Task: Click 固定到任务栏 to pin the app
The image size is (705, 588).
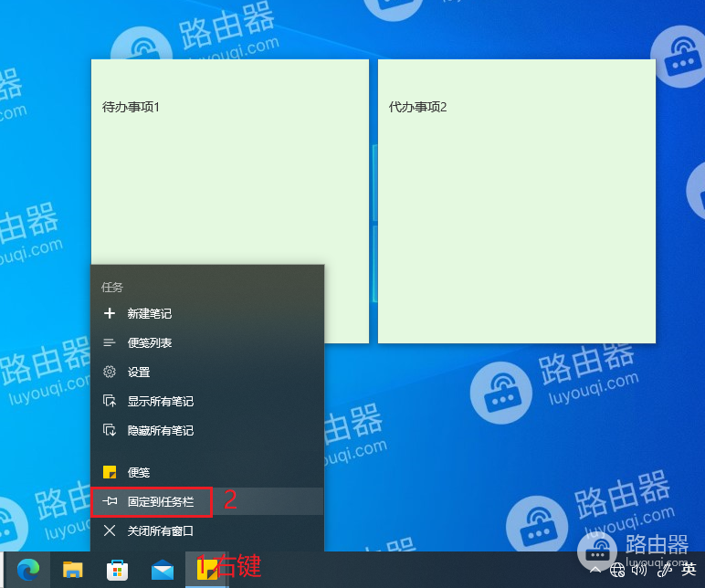Action: (x=206, y=501)
